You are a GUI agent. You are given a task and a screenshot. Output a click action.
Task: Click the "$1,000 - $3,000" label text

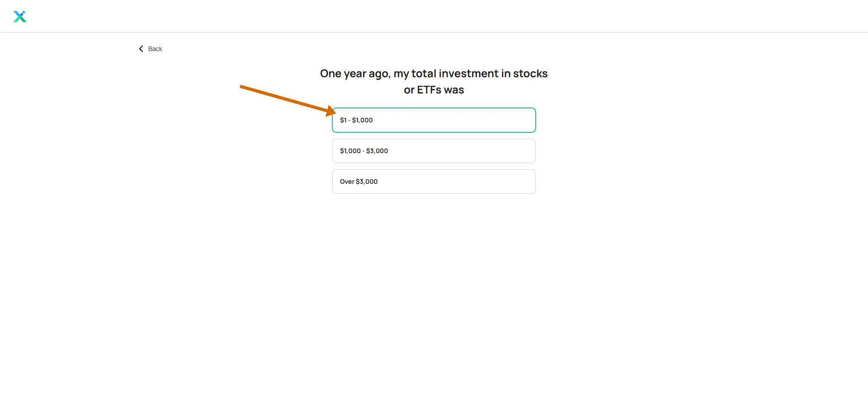[364, 151]
